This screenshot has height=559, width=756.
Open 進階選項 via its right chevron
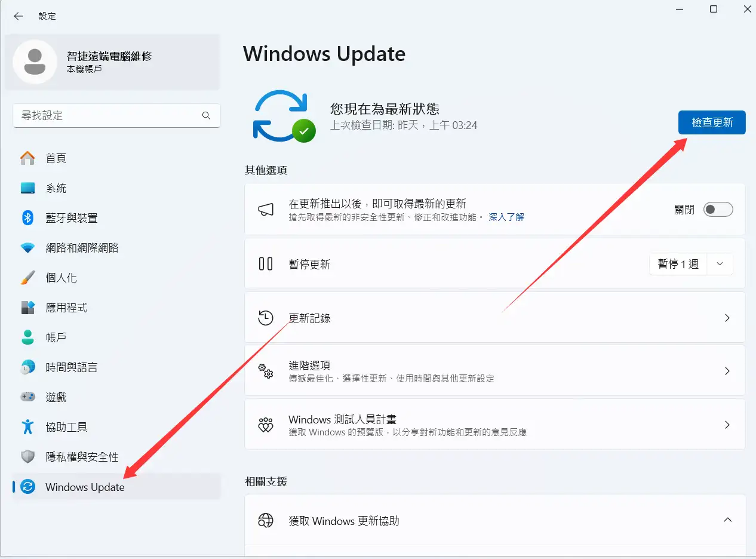[x=727, y=371]
